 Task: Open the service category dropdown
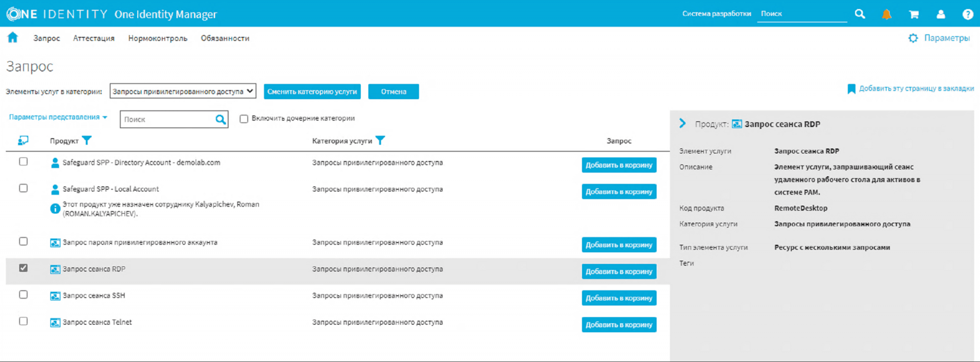click(183, 91)
